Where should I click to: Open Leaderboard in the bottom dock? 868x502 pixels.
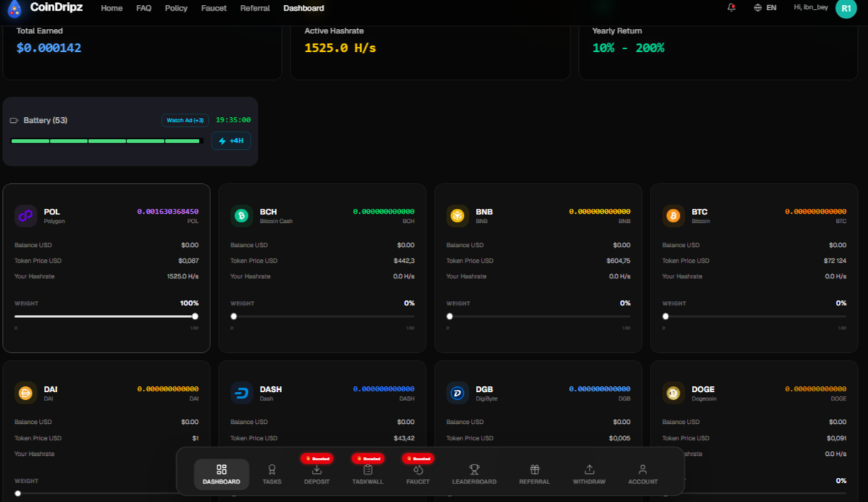pos(474,474)
